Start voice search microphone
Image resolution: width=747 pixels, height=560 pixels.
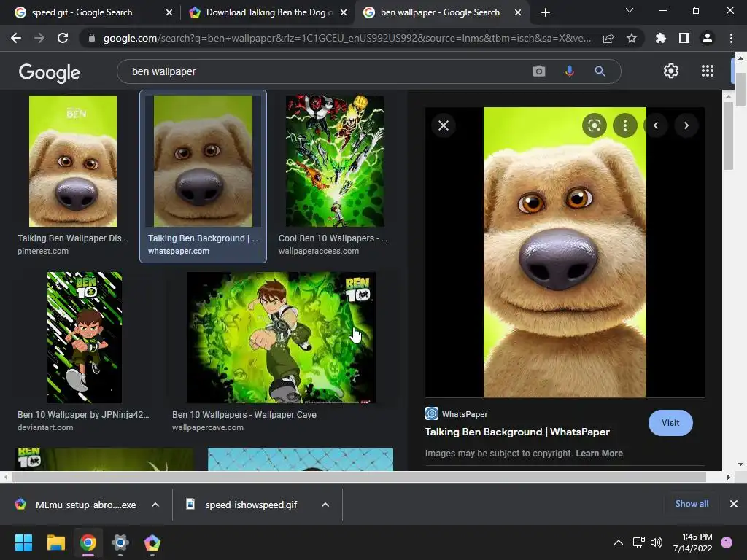[569, 71]
